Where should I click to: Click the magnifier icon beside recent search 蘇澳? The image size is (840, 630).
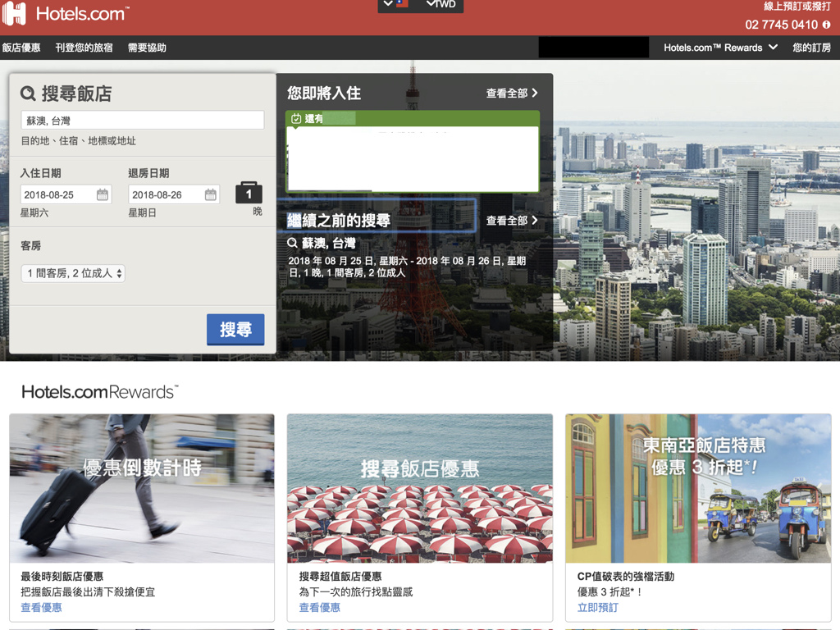coord(292,243)
